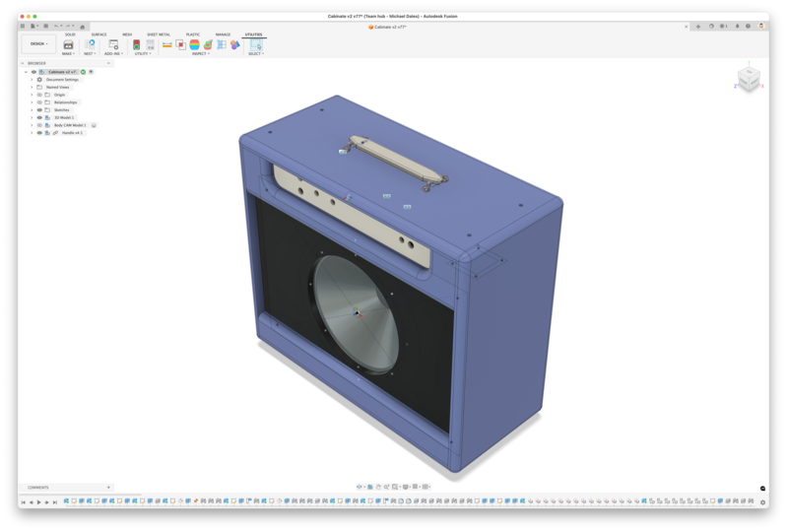Image resolution: width=787 pixels, height=532 pixels.
Task: Click the traffic light Utility icon
Action: coord(137,44)
